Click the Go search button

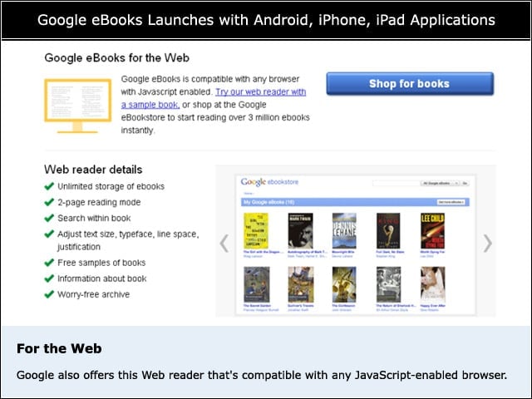click(x=465, y=183)
